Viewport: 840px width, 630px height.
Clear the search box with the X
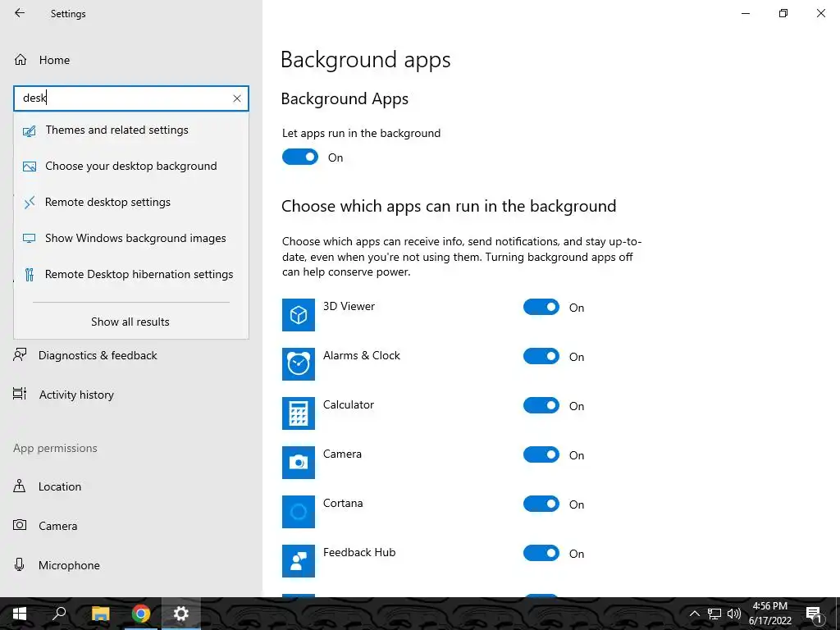point(237,98)
